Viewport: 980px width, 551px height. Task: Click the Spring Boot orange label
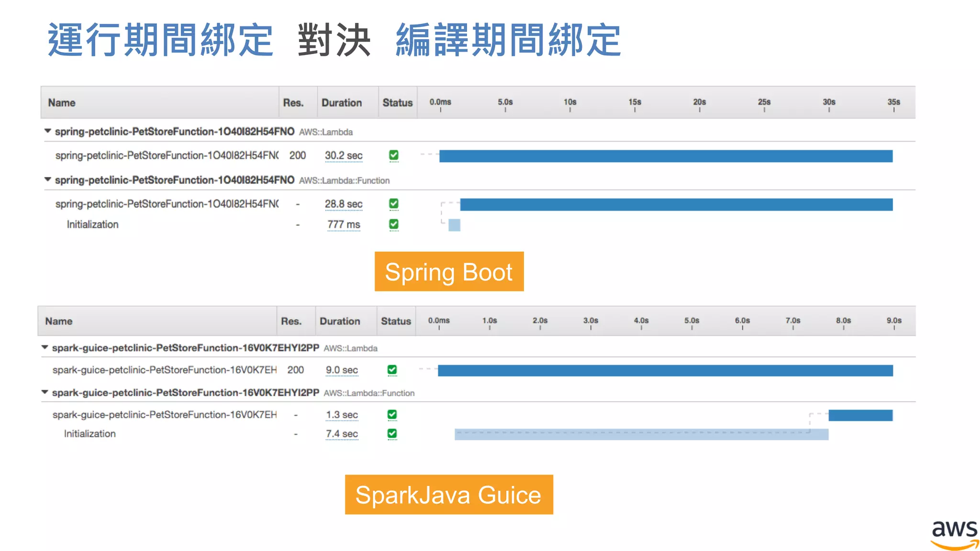449,271
